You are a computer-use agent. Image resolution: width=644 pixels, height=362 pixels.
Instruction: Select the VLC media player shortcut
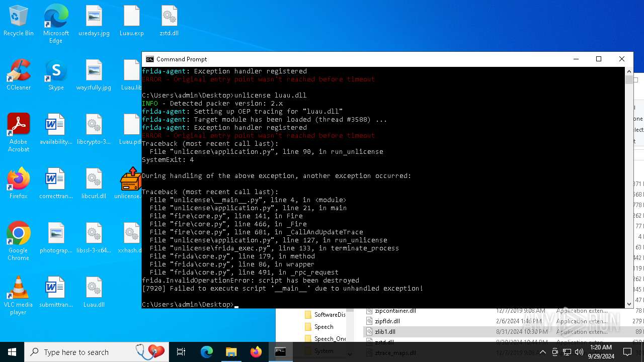point(19,296)
